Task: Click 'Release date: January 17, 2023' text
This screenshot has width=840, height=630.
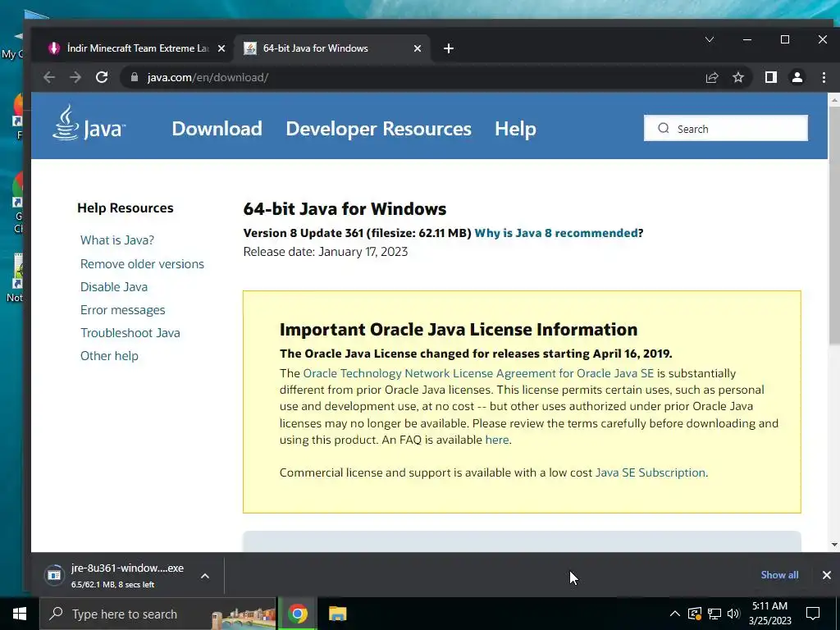Action: click(325, 252)
